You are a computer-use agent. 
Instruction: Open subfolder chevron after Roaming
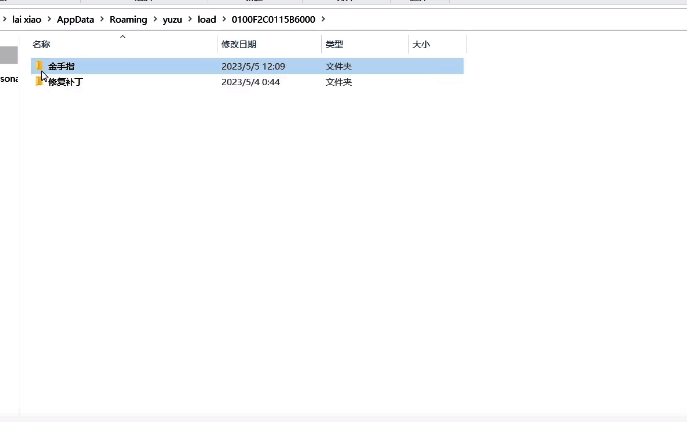tap(155, 19)
